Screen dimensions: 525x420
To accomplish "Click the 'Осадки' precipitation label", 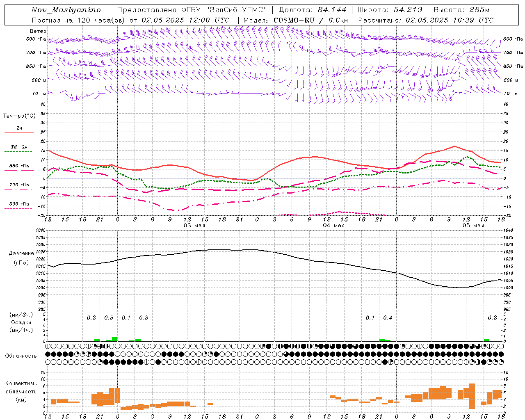I will pos(21,322).
